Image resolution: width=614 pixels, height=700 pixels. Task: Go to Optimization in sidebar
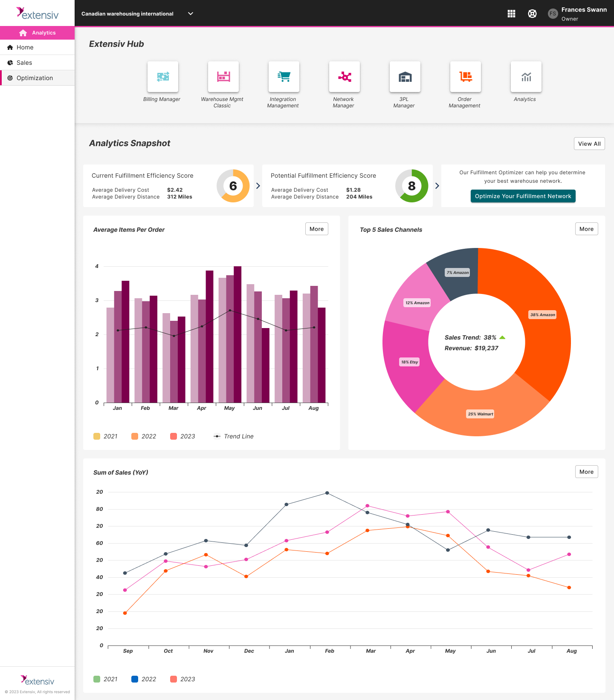[38, 78]
